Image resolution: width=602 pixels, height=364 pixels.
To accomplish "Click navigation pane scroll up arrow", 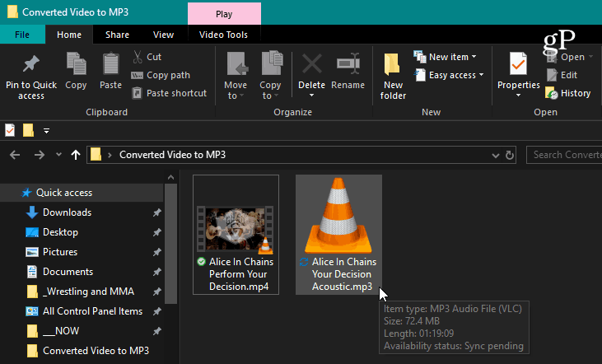I will tap(170, 177).
